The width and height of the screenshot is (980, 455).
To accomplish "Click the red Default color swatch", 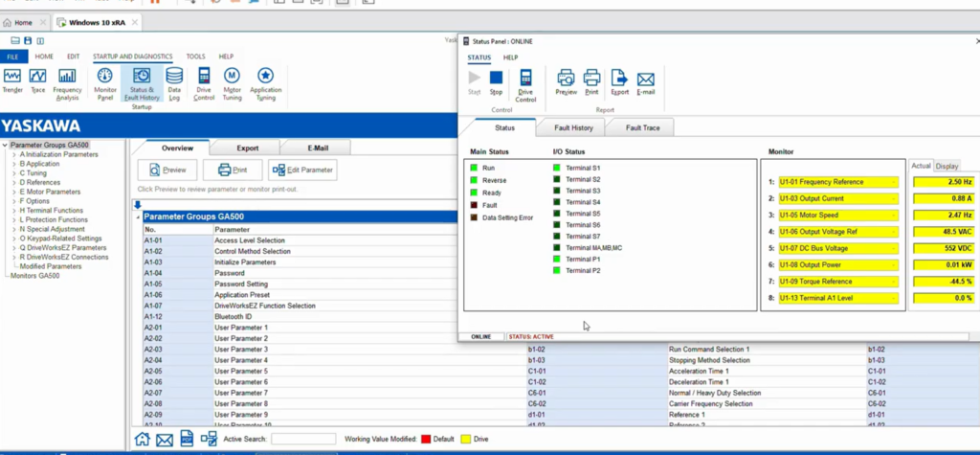I will pos(426,439).
